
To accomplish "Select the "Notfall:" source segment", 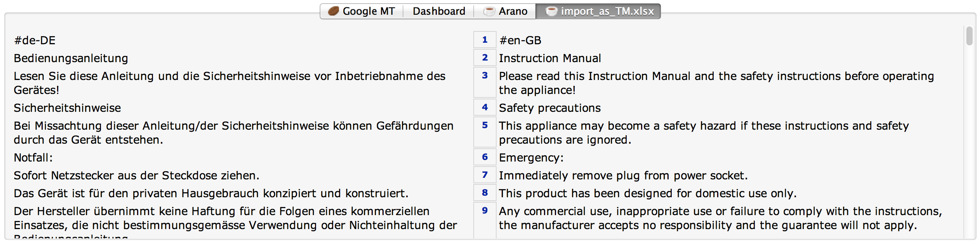I will [33, 158].
